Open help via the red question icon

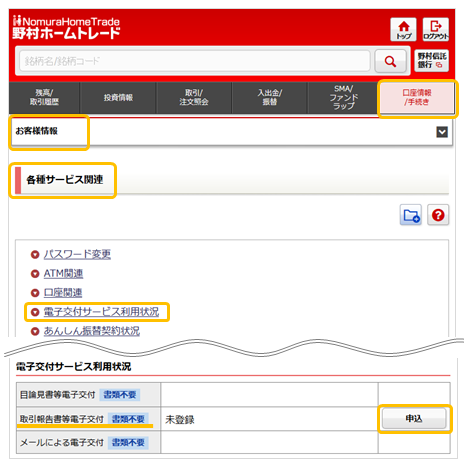click(438, 215)
